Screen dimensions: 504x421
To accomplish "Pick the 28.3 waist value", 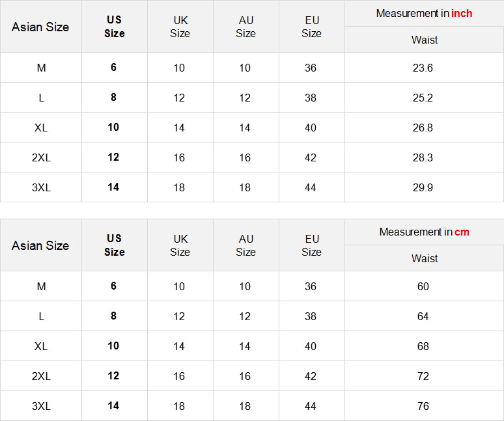I will click(x=423, y=157).
